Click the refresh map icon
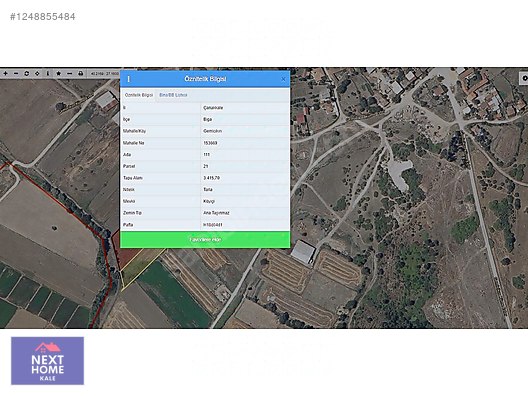This screenshot has width=528, height=396. (x=27, y=73)
